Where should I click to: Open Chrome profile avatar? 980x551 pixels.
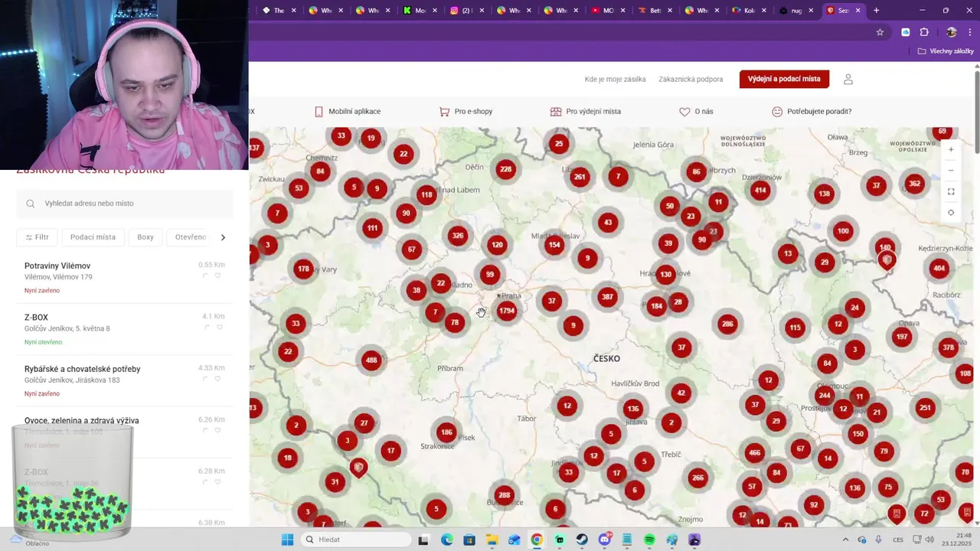coord(951,32)
